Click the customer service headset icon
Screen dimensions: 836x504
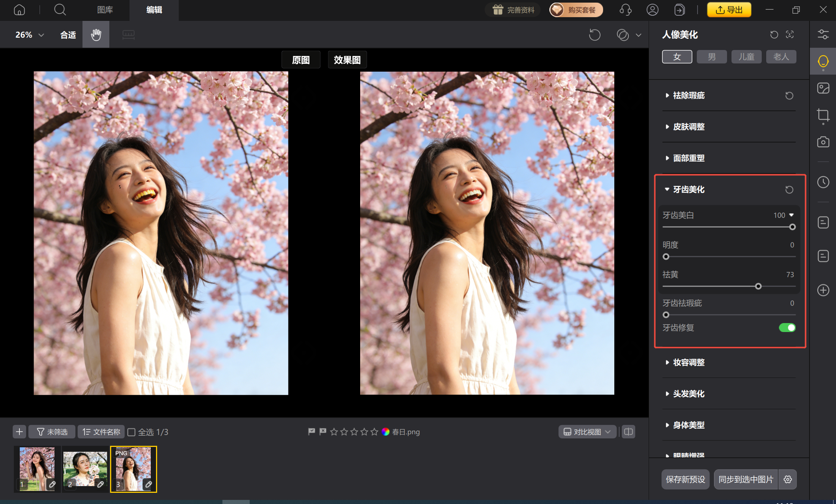coord(626,10)
